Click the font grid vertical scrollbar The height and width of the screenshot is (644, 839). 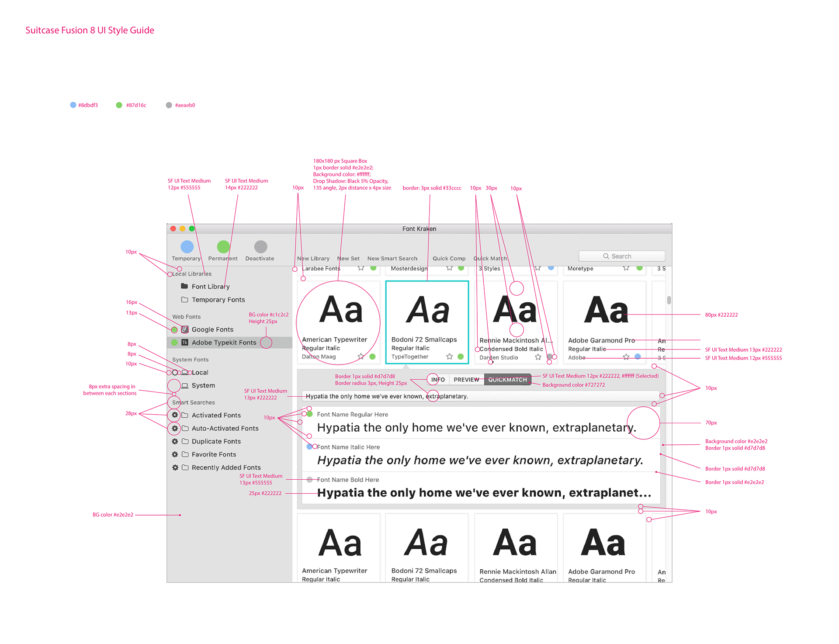pos(669,300)
